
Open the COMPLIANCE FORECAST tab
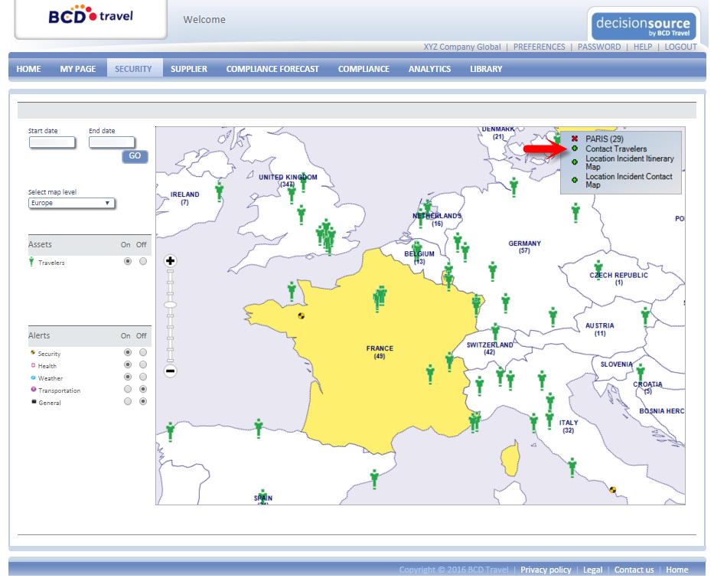pyautogui.click(x=272, y=69)
